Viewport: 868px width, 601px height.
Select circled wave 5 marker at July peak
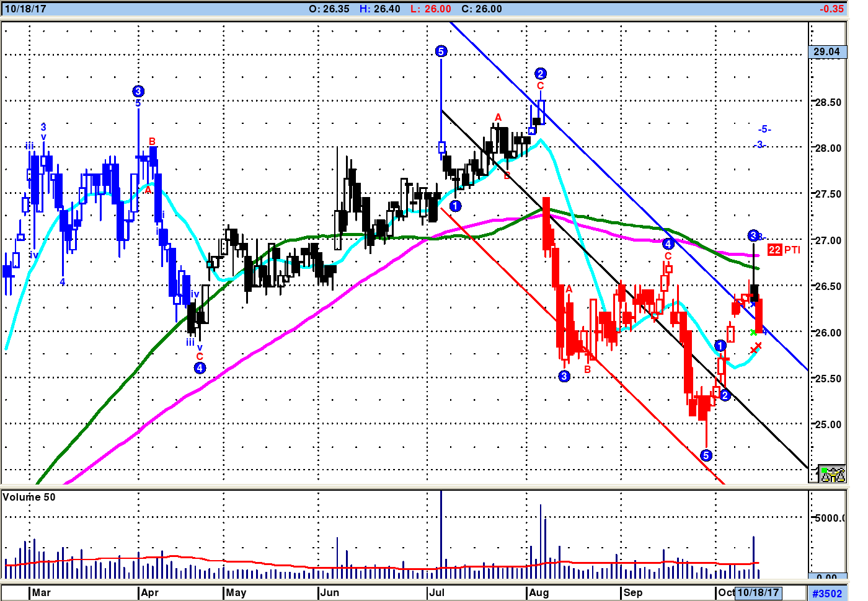pos(441,51)
